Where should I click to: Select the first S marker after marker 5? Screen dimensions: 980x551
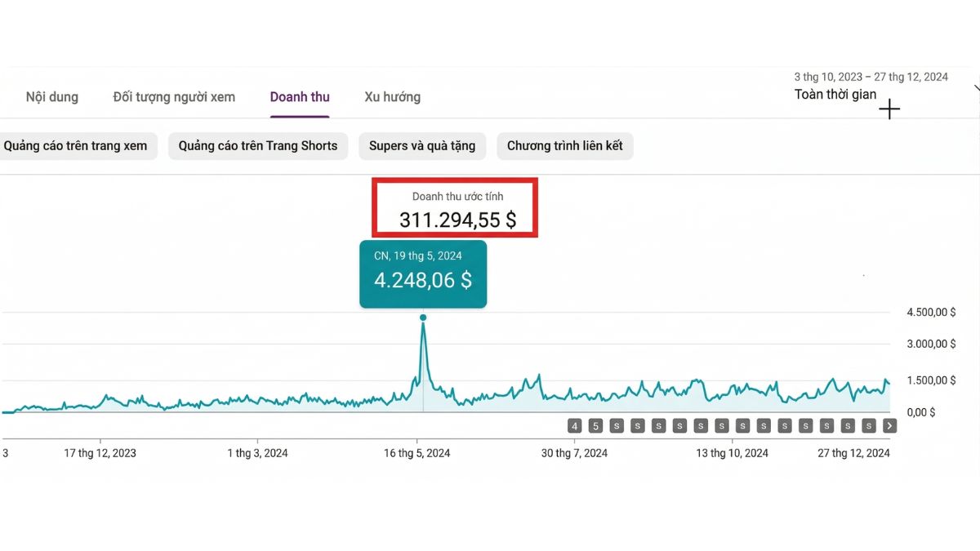click(x=617, y=425)
